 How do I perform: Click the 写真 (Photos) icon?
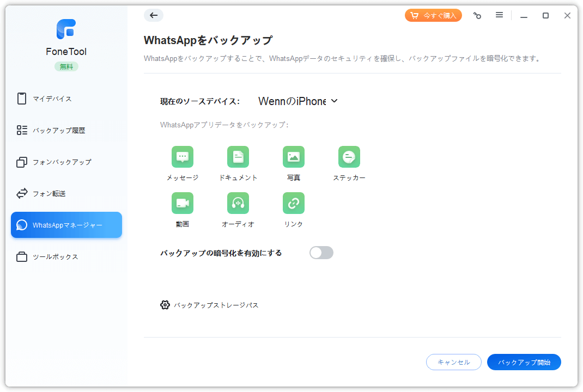pyautogui.click(x=294, y=157)
